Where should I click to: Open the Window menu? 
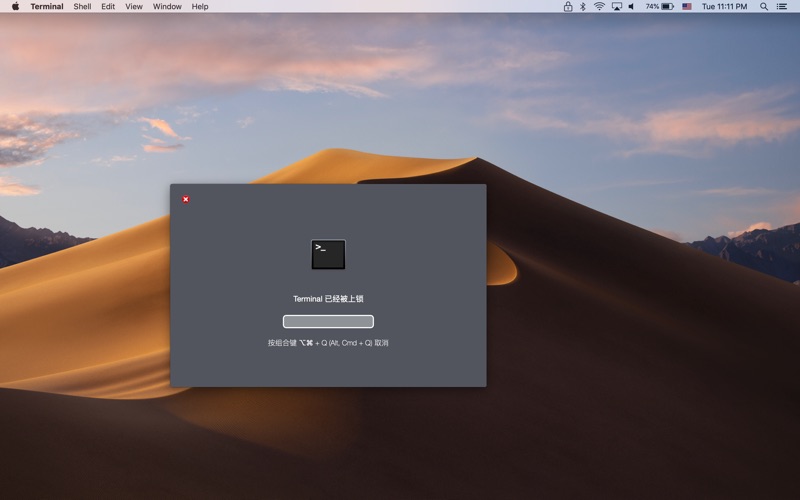[167, 7]
